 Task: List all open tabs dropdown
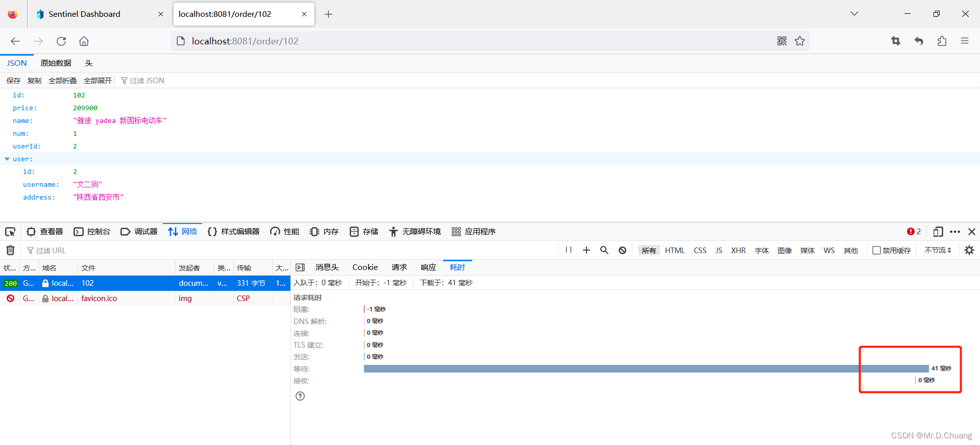[x=854, y=14]
